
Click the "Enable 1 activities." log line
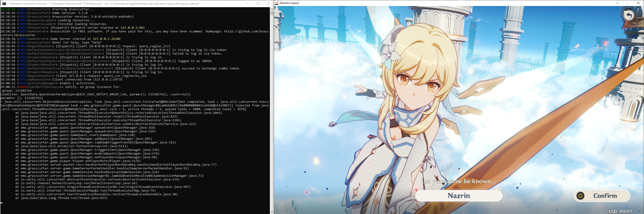(49, 83)
